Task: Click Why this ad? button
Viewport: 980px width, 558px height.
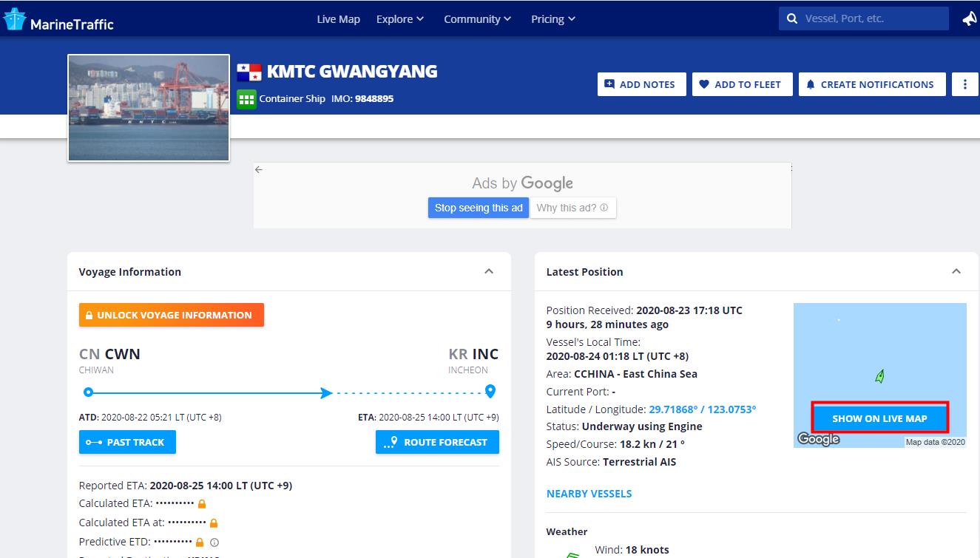Action: coord(572,208)
